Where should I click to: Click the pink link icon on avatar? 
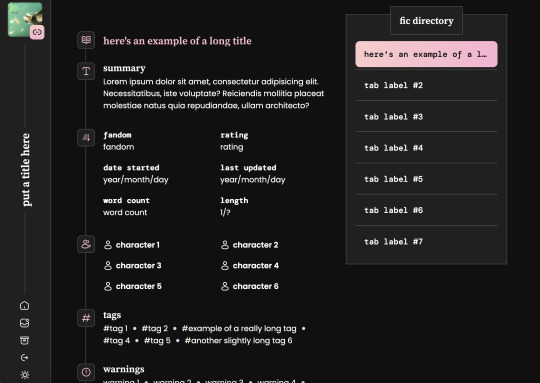[x=37, y=32]
